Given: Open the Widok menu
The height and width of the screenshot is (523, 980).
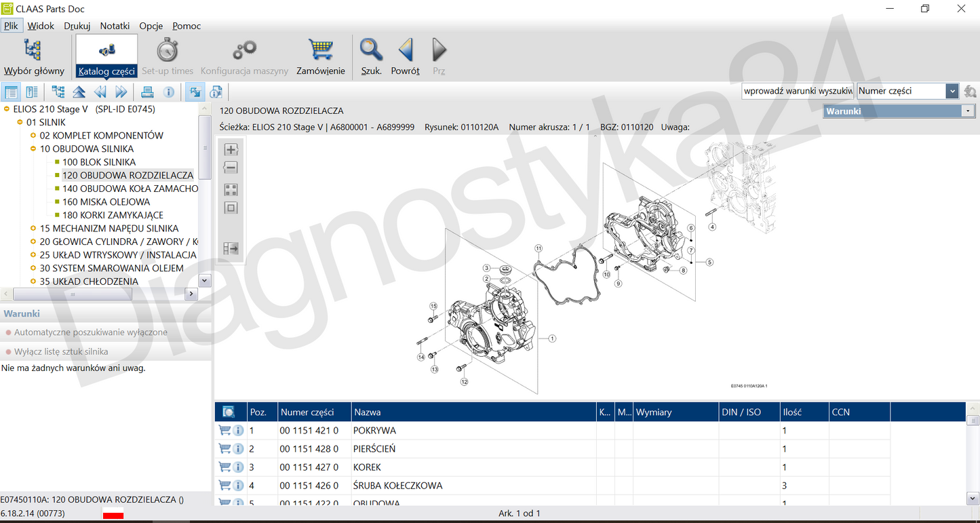Looking at the screenshot, I should coord(41,26).
